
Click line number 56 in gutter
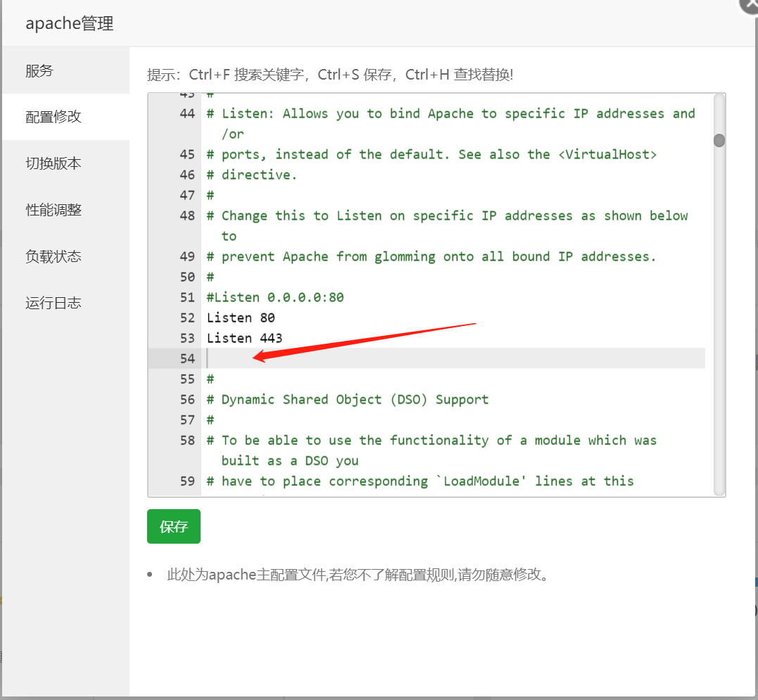(187, 399)
